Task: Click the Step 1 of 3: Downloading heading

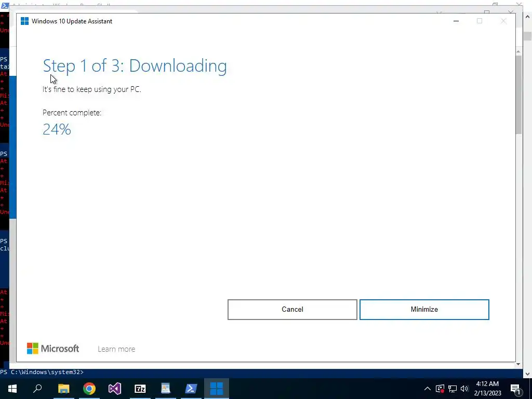Action: 135,66
